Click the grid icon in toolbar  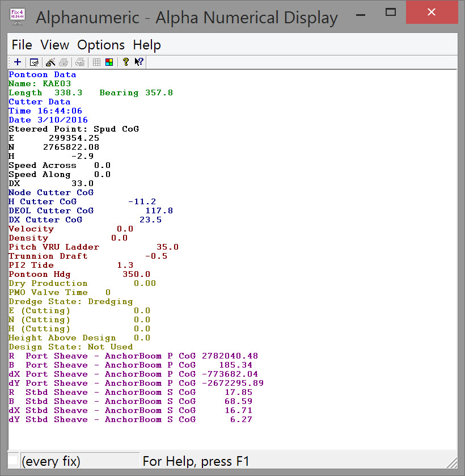97,62
